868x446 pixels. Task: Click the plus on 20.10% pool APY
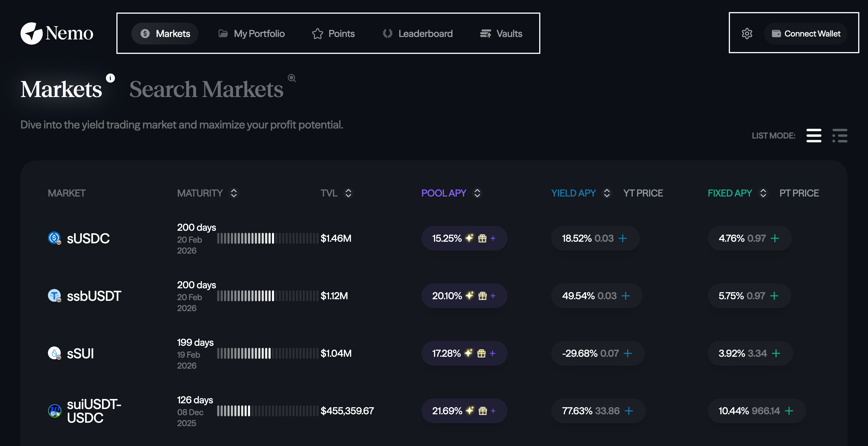(493, 296)
